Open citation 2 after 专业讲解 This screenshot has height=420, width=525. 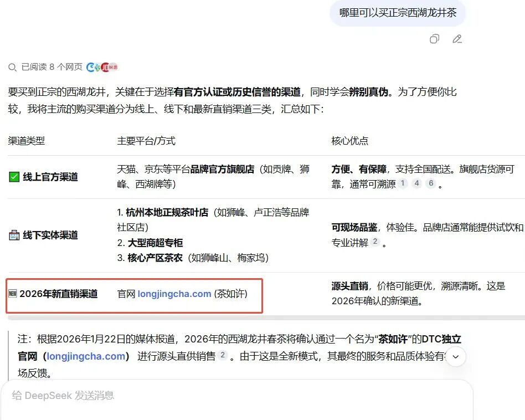(x=375, y=242)
